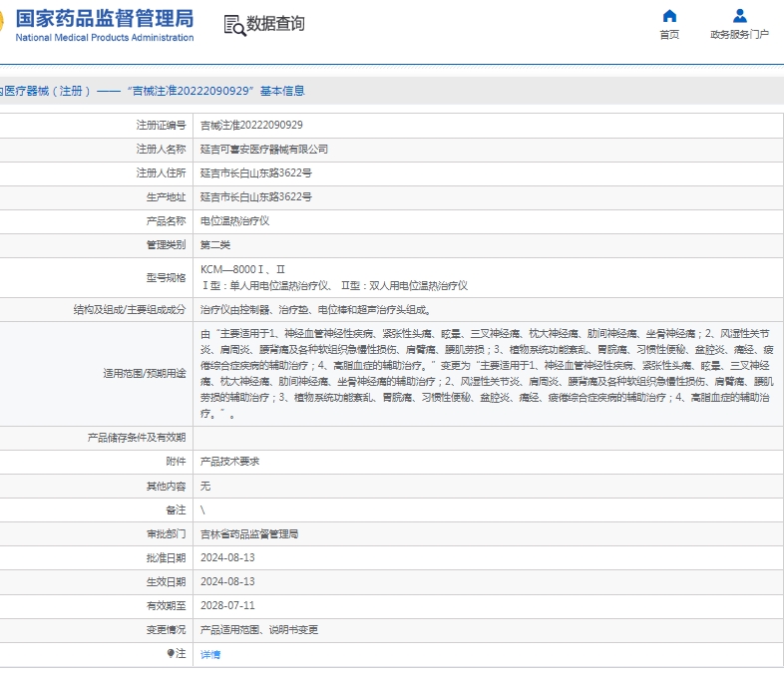Select the 注册人住所 address value

[256, 172]
